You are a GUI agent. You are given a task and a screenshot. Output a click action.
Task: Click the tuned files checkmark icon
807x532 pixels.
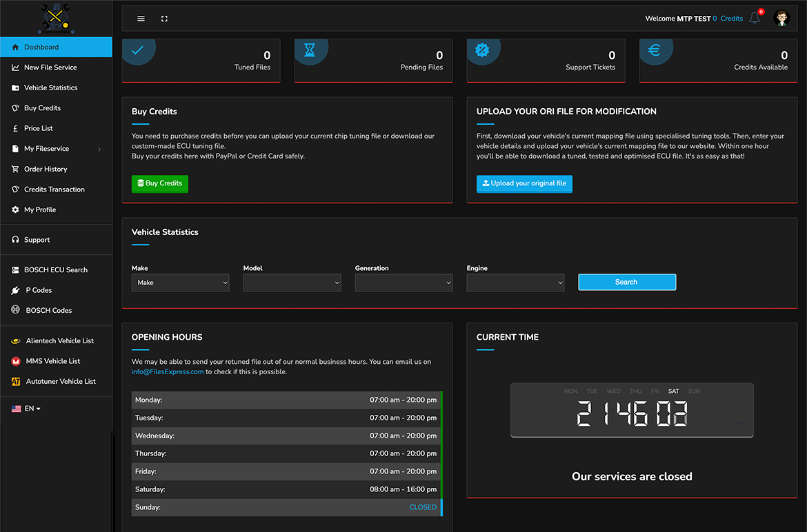[137, 50]
